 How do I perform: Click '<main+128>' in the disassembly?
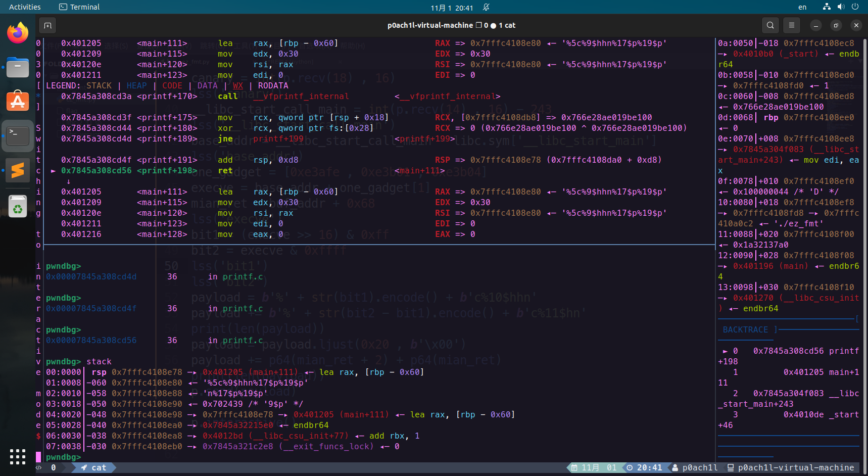(162, 234)
